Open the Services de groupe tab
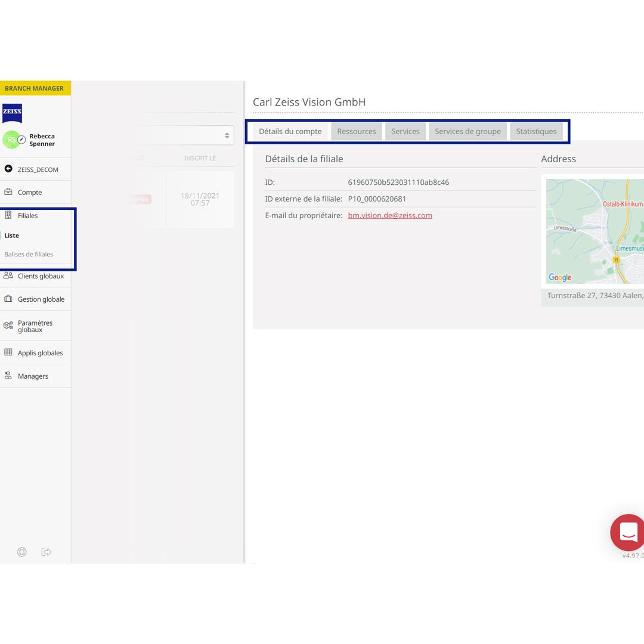 pos(468,131)
